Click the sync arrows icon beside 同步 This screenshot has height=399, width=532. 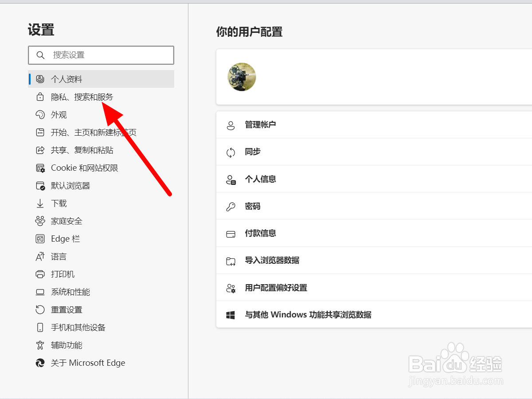coord(231,152)
